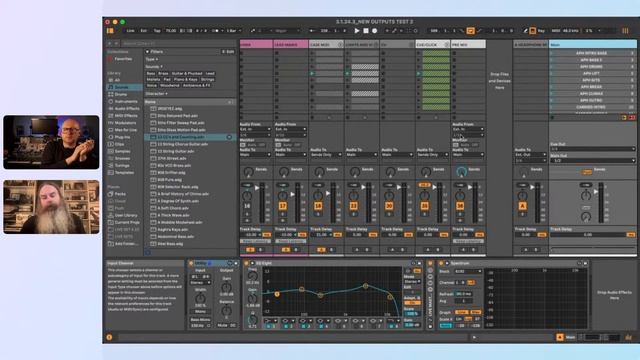This screenshot has width=640, height=360.
Task: Click the browser search field
Action: tap(179, 43)
